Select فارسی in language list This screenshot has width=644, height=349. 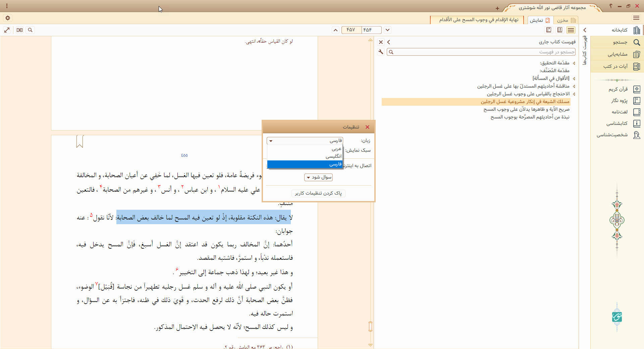pyautogui.click(x=305, y=164)
